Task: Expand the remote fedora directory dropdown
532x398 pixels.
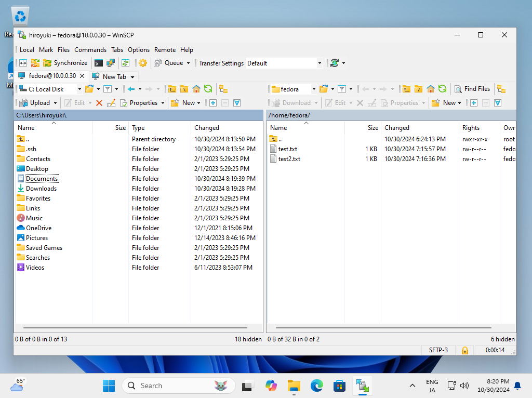Action: point(314,89)
